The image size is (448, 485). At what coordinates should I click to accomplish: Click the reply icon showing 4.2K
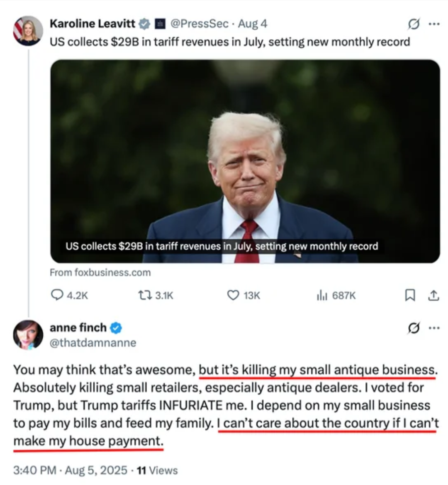click(x=57, y=295)
